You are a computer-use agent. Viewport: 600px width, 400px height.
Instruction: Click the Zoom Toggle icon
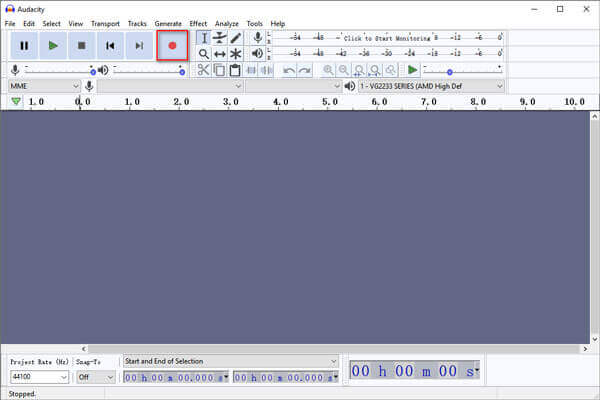(x=390, y=70)
